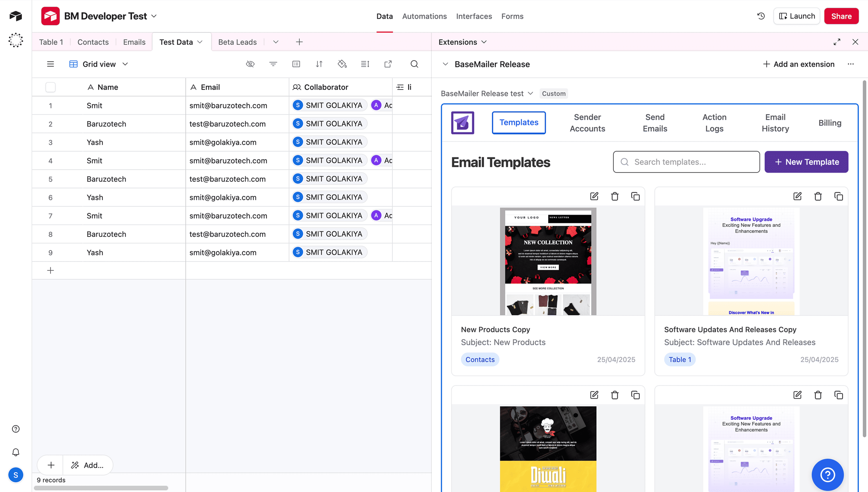This screenshot has width=868, height=492.
Task: Switch to the Templates tab
Action: click(519, 122)
